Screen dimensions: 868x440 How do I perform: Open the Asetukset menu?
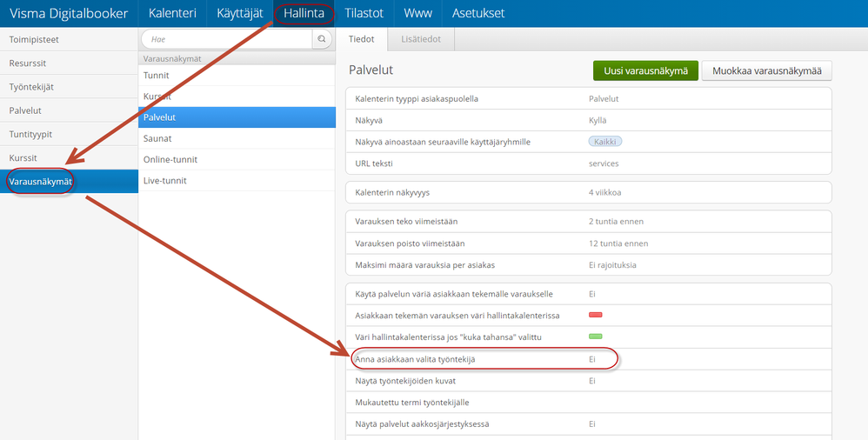pos(478,13)
